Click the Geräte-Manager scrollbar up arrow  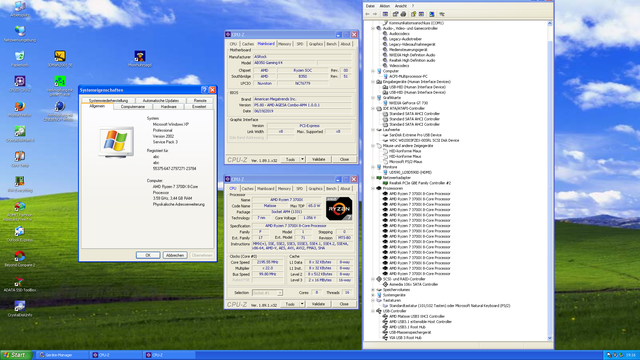pos(549,24)
